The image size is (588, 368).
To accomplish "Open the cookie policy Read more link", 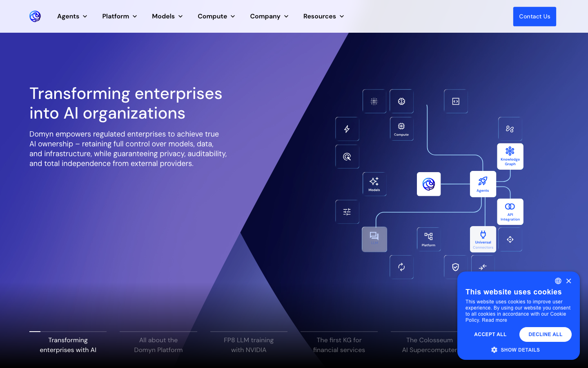I will coord(494,320).
